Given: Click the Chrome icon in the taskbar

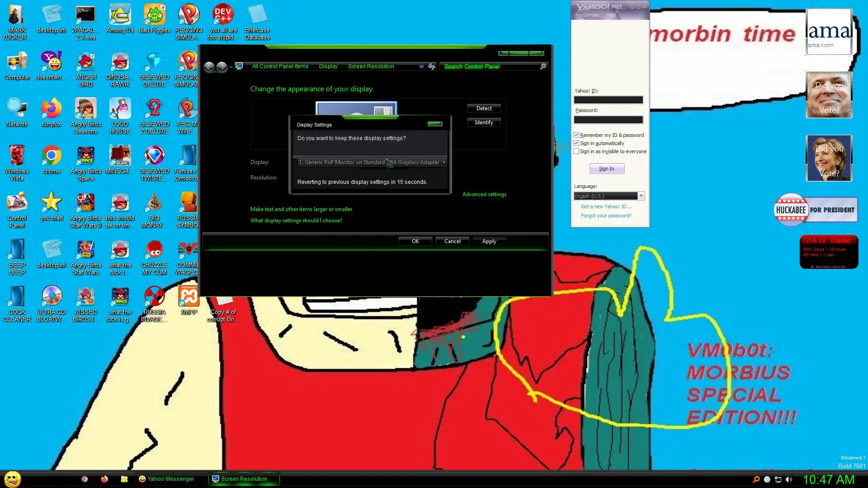Looking at the screenshot, I should click(x=85, y=479).
